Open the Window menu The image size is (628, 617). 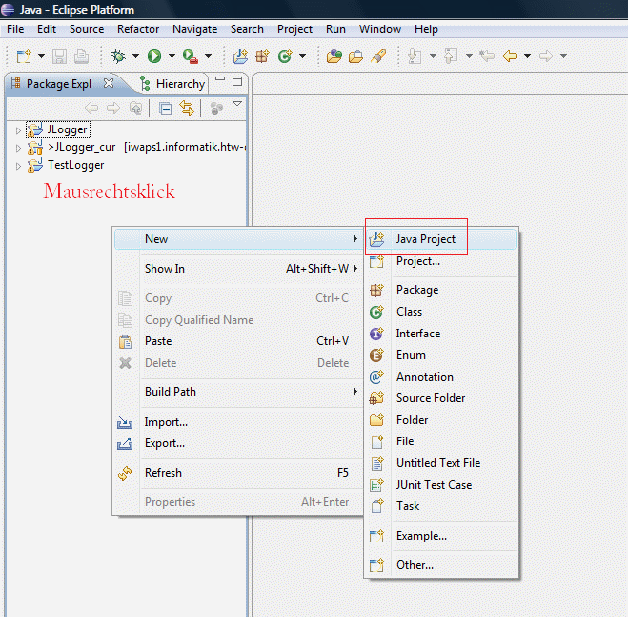point(380,29)
